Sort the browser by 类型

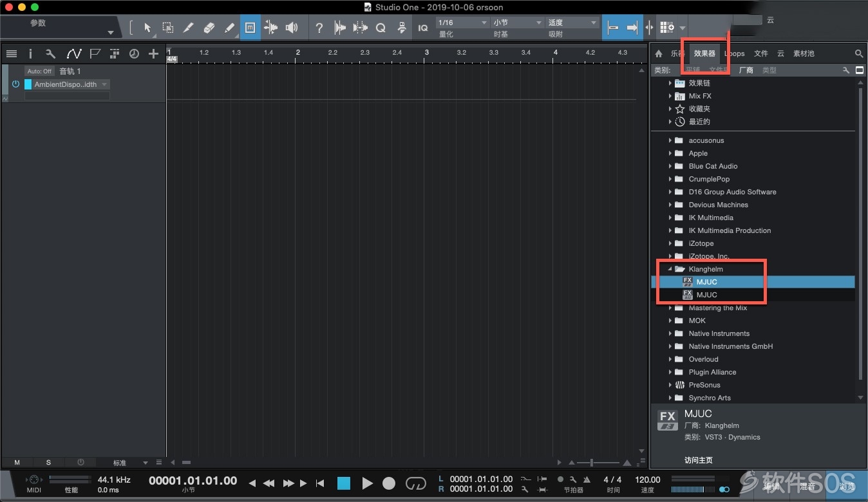[769, 70]
